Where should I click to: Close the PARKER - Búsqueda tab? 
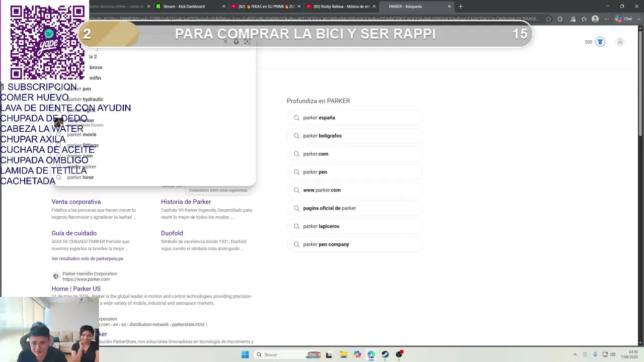(449, 7)
